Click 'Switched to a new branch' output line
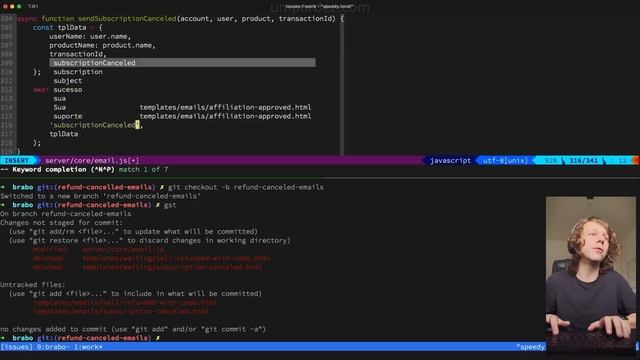The height and width of the screenshot is (360, 640). coord(100,196)
